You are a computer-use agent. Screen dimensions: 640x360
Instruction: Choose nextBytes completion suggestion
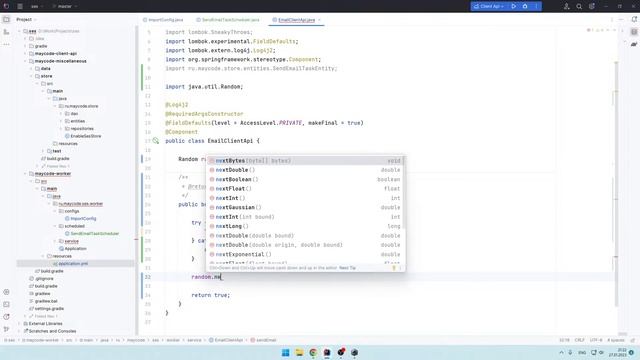pyautogui.click(x=305, y=161)
